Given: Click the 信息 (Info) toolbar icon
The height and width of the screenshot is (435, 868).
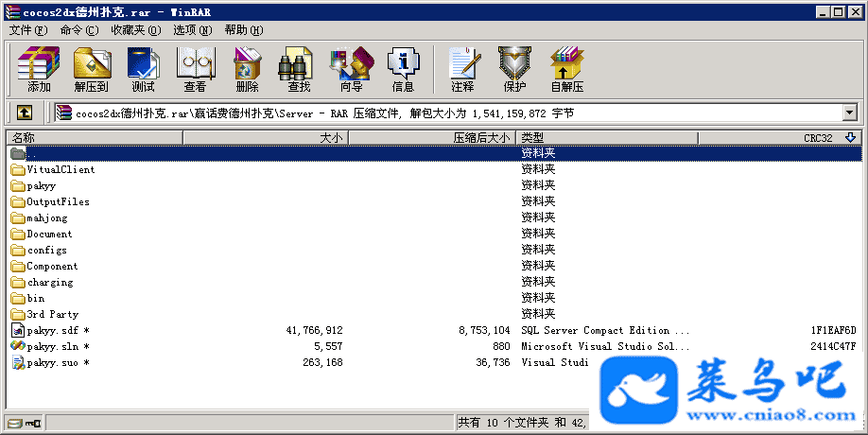Looking at the screenshot, I should coord(403,69).
